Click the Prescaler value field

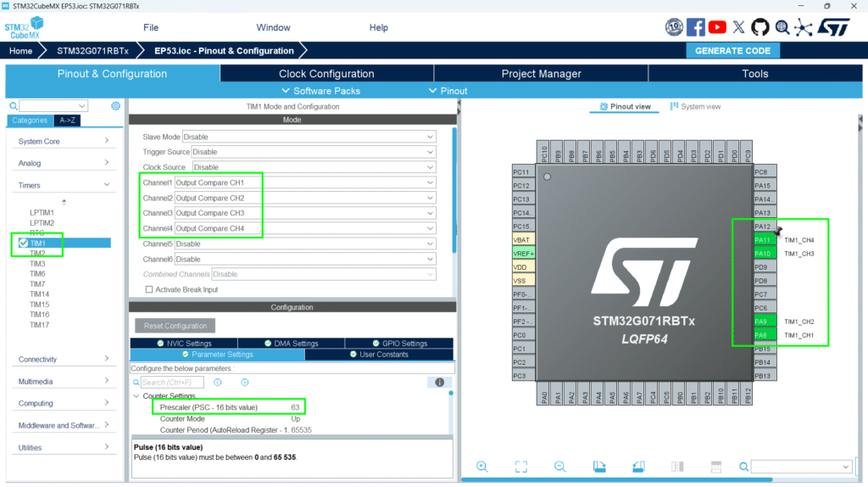(x=295, y=407)
